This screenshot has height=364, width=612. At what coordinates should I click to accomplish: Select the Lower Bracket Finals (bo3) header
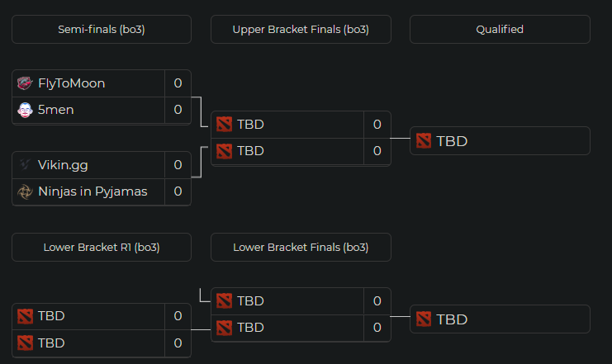click(301, 247)
